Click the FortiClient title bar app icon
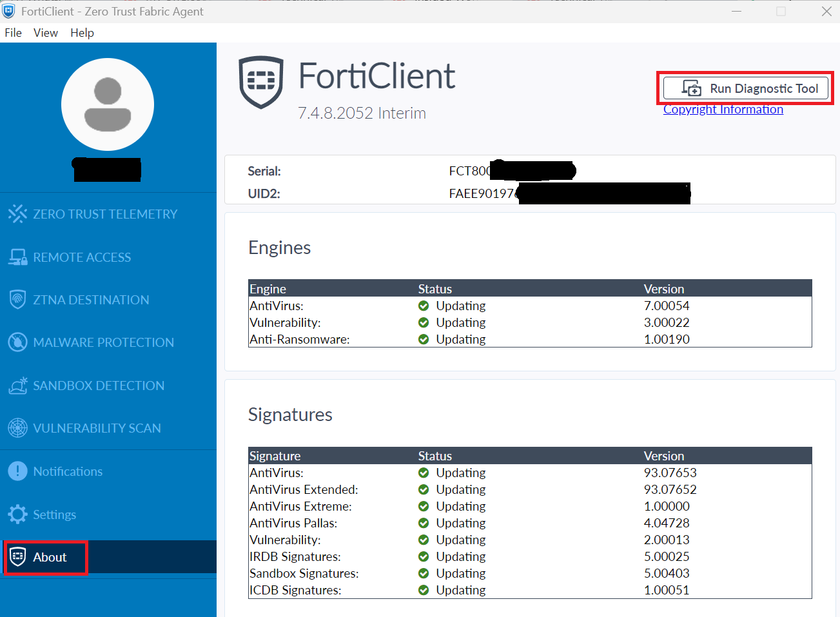The width and height of the screenshot is (840, 617). click(8, 11)
